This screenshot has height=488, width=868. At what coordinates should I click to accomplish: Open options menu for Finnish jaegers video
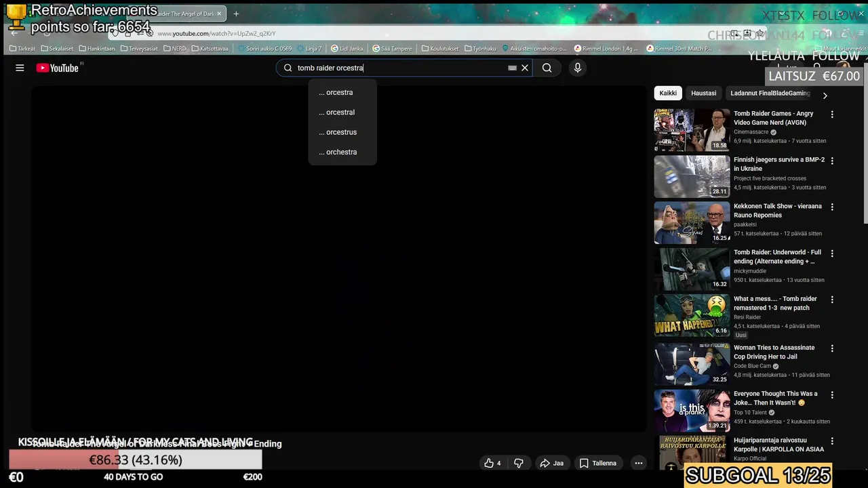tap(832, 161)
